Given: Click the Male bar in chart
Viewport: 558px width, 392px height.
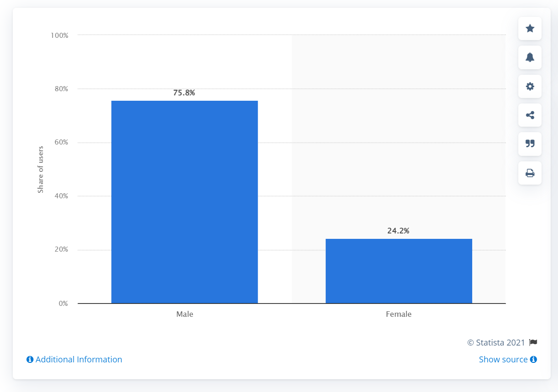Looking at the screenshot, I should point(184,202).
